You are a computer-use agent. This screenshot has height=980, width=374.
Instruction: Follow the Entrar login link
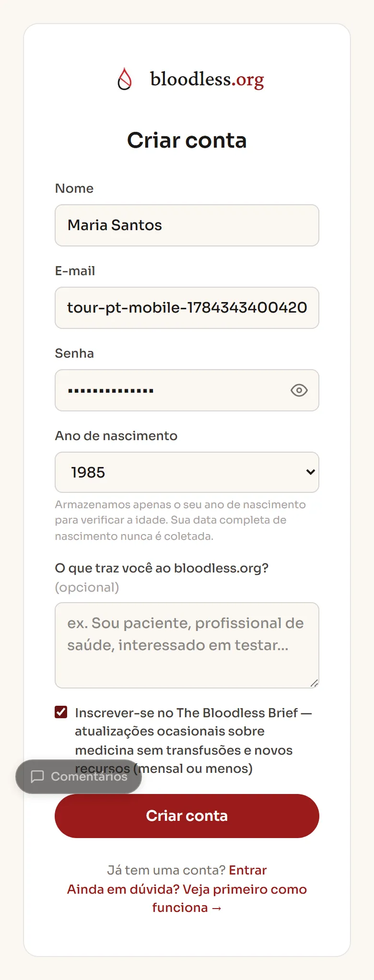coord(247,870)
